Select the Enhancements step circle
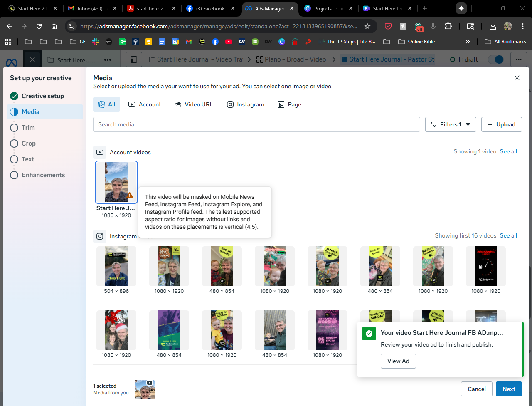 tap(14, 175)
